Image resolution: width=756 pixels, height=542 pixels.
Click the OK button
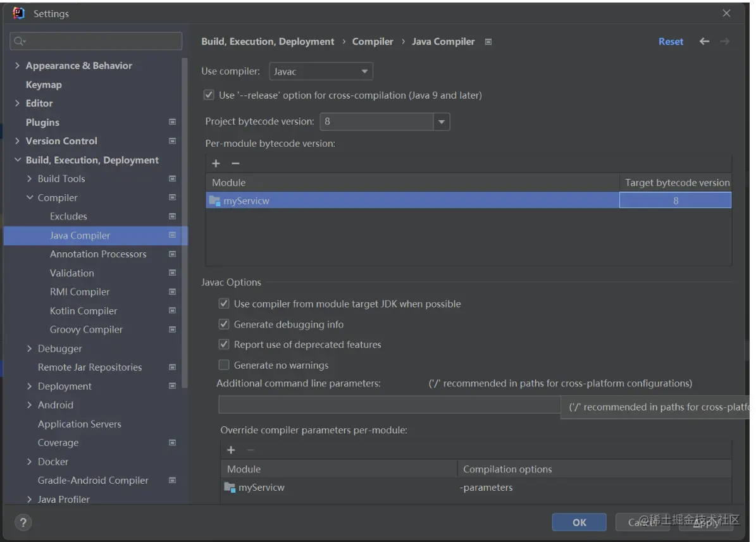579,522
